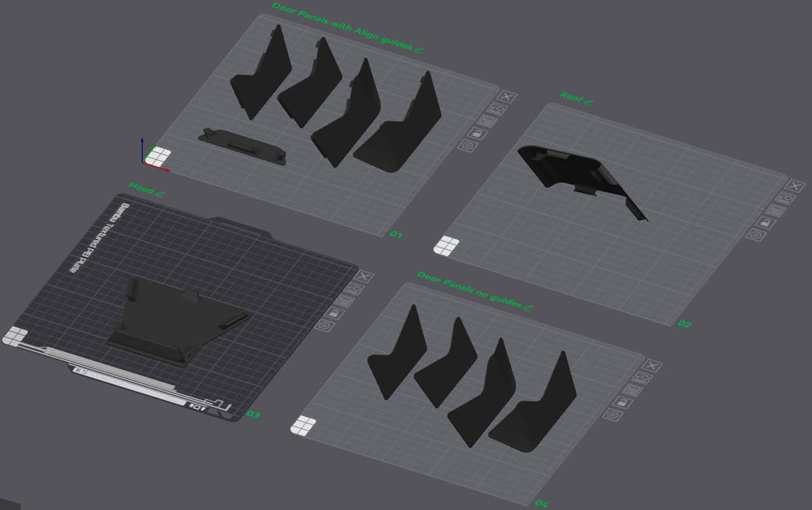Open plate settings for Roof plate 02

tap(755, 234)
